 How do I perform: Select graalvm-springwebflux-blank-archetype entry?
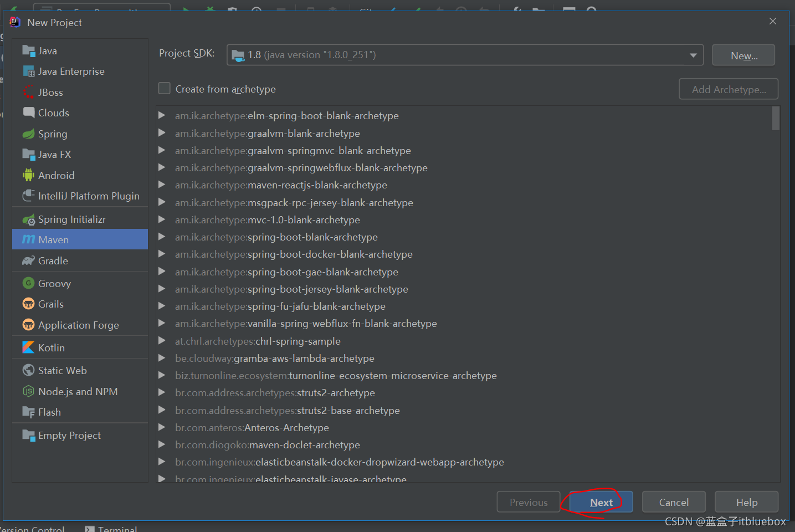tap(301, 168)
